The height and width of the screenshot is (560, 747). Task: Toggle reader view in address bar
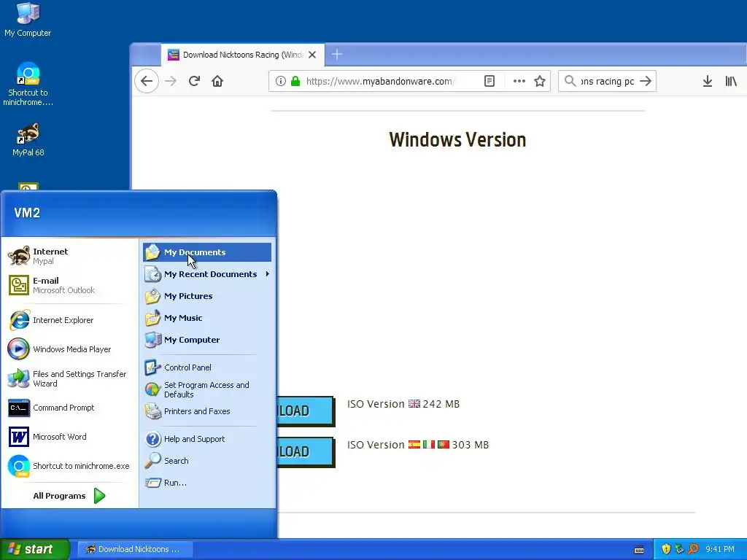pyautogui.click(x=489, y=81)
